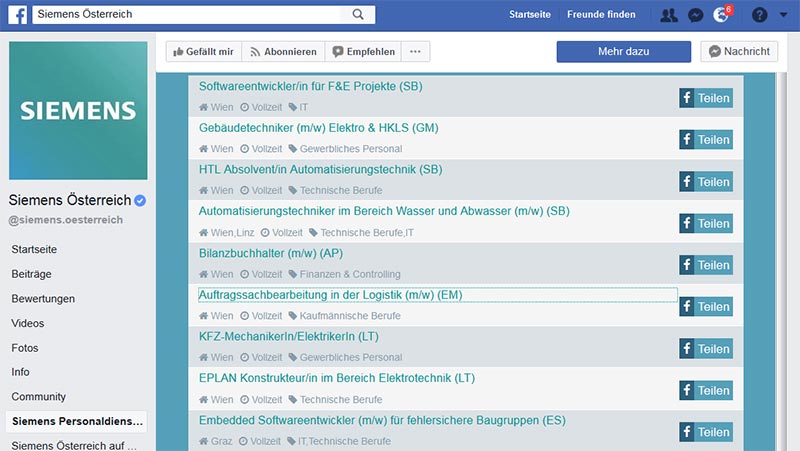Image resolution: width=800 pixels, height=451 pixels.
Task: Go to Startseite in top bar
Action: pyautogui.click(x=530, y=15)
